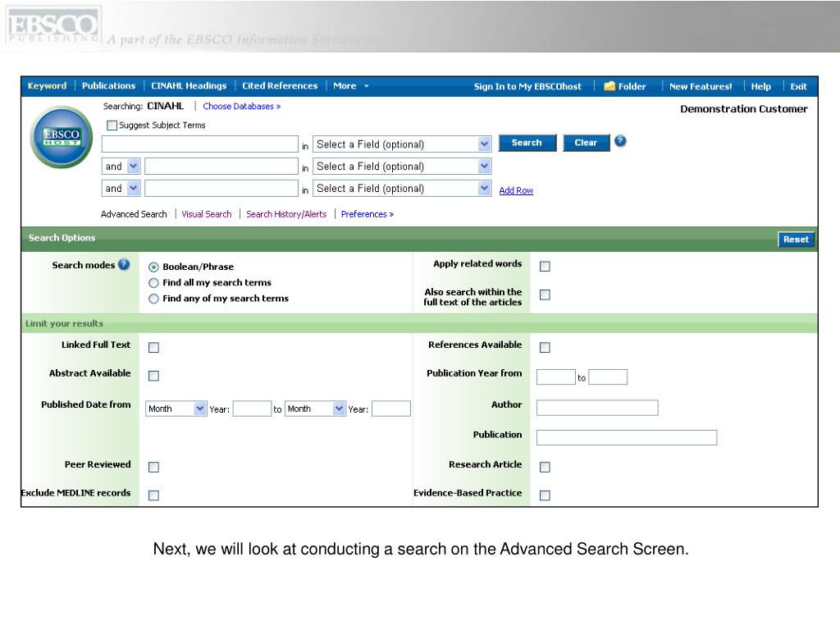Screen dimensions: 840x630
Task: Click the Clear button
Action: pyautogui.click(x=586, y=143)
